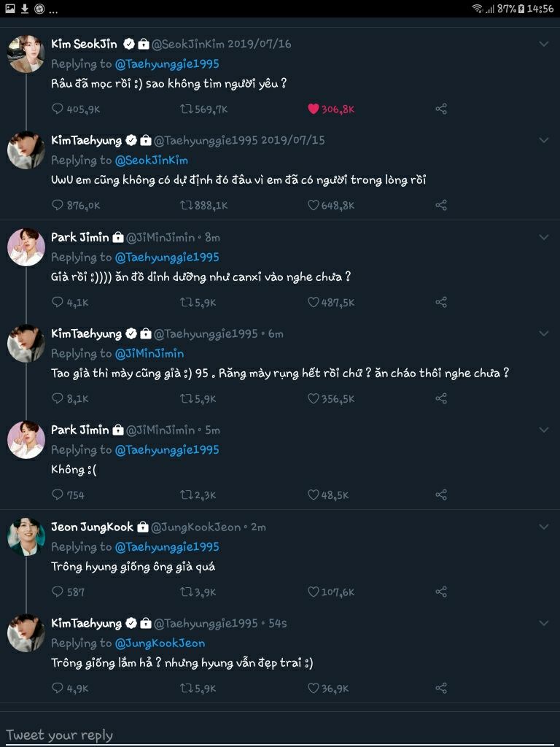
Task: Open Park Jimin's avatar on 8m tweet
Action: (26, 247)
